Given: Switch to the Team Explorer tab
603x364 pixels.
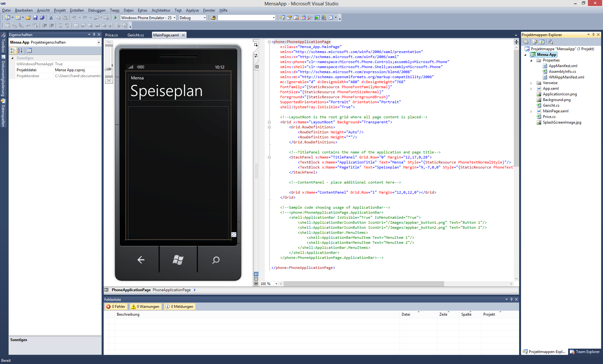Looking at the screenshot, I should pos(585,352).
